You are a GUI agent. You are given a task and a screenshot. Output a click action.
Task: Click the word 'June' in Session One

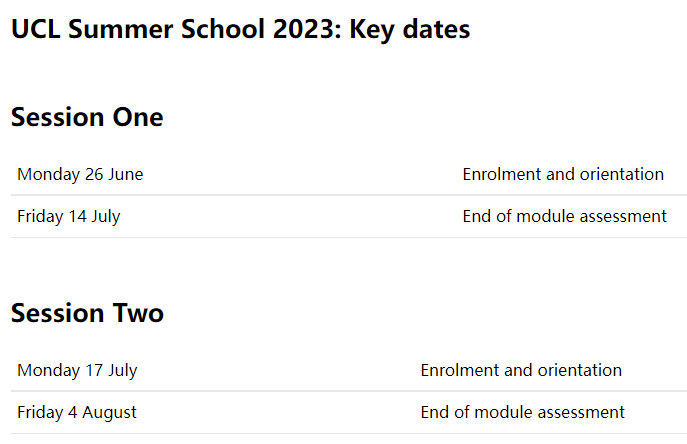click(126, 174)
